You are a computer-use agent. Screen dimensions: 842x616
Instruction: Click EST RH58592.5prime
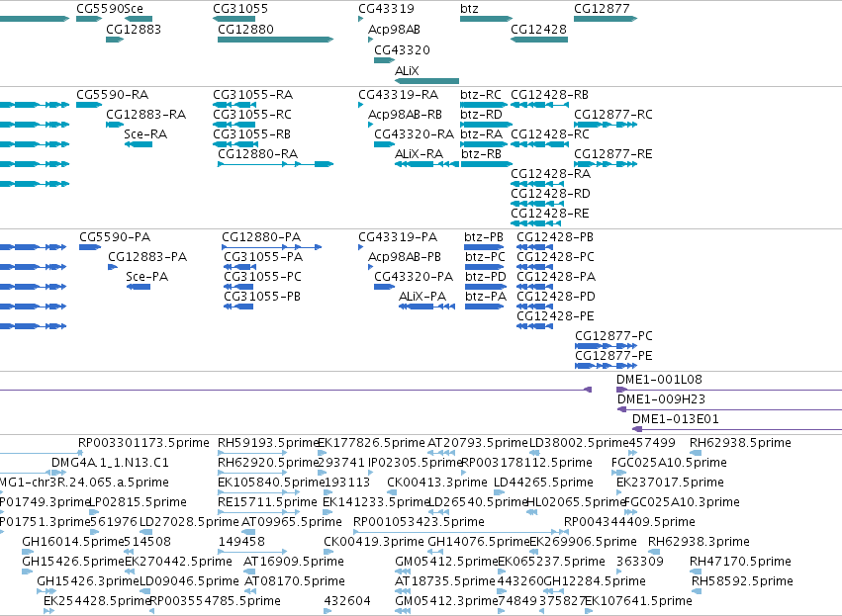coord(742,581)
